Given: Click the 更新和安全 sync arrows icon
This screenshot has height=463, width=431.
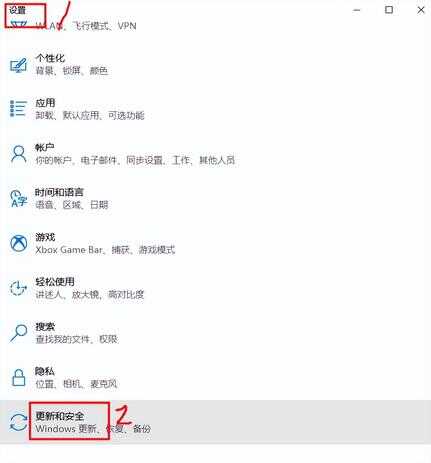Looking at the screenshot, I should point(18,422).
